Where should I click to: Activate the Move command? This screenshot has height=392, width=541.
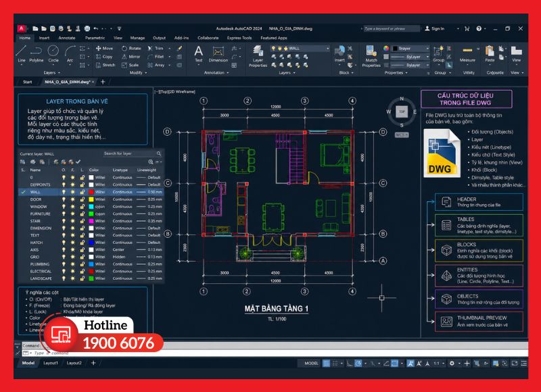[105, 48]
